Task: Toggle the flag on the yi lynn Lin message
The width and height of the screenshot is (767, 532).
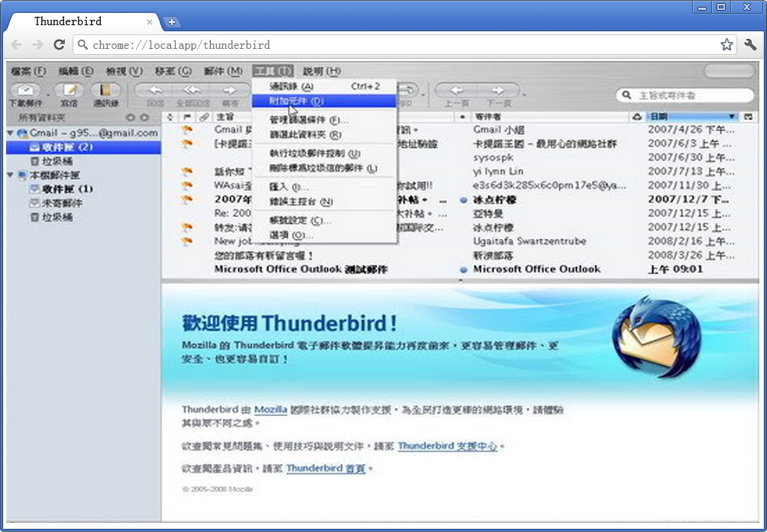Action: [186, 172]
